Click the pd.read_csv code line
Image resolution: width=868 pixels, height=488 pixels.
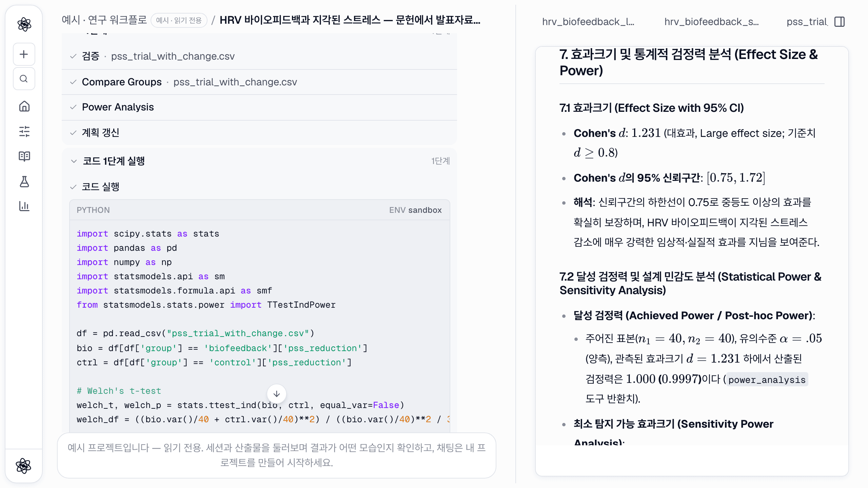click(x=196, y=333)
